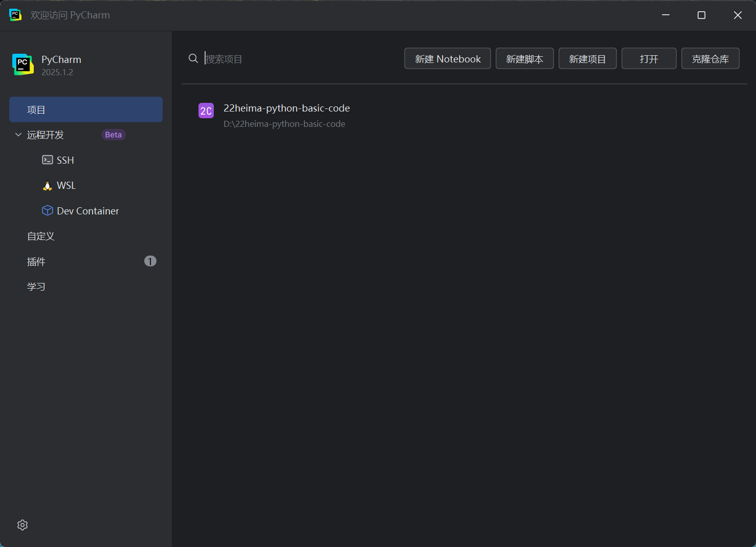Click the purple 2C project icon

click(x=206, y=111)
